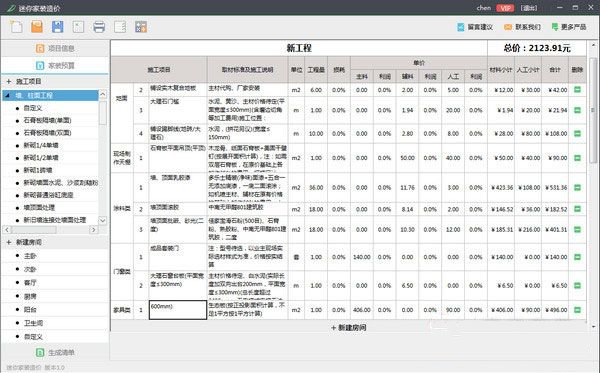Screen dimensions: 600x373
Task: Select the 次卧 room item
Action: tap(30, 269)
